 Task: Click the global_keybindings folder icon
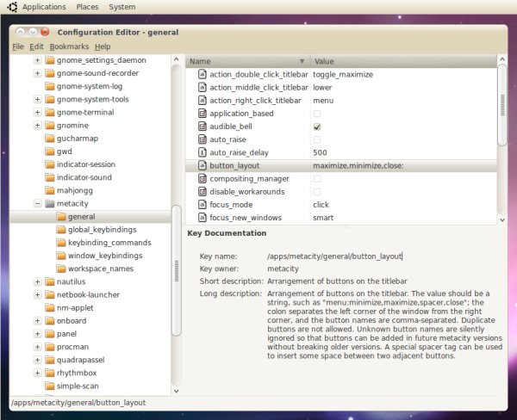[x=61, y=230]
